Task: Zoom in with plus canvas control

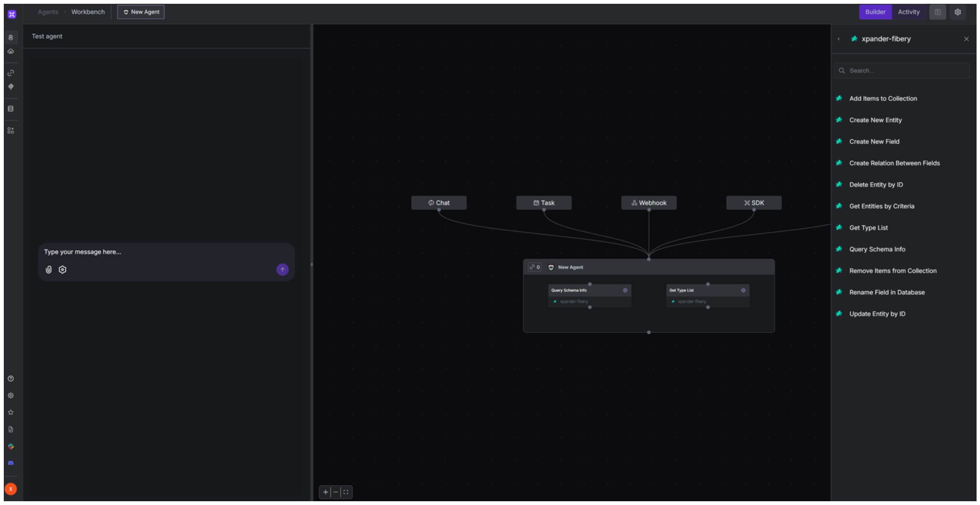Action: [326, 492]
